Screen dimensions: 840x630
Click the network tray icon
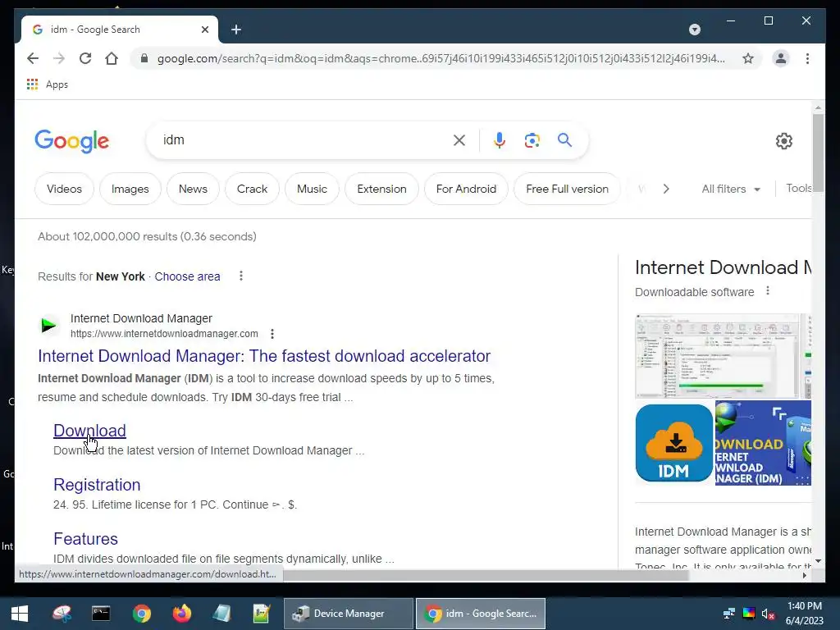coord(729,614)
